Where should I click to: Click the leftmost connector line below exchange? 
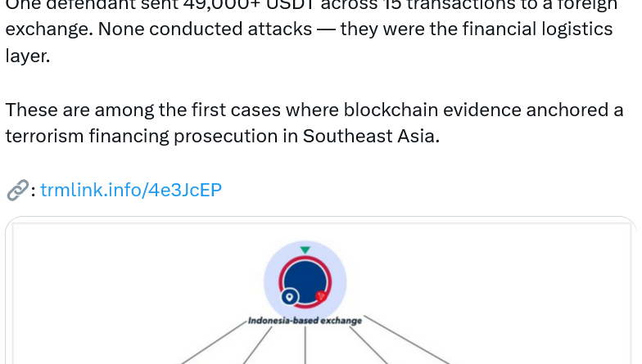[x=213, y=344]
